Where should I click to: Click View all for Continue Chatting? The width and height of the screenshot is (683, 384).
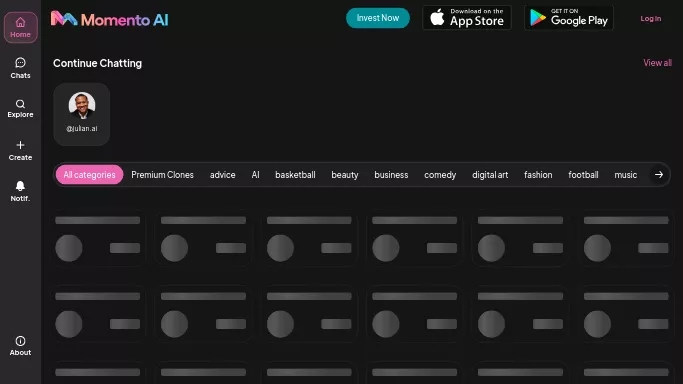(x=657, y=63)
